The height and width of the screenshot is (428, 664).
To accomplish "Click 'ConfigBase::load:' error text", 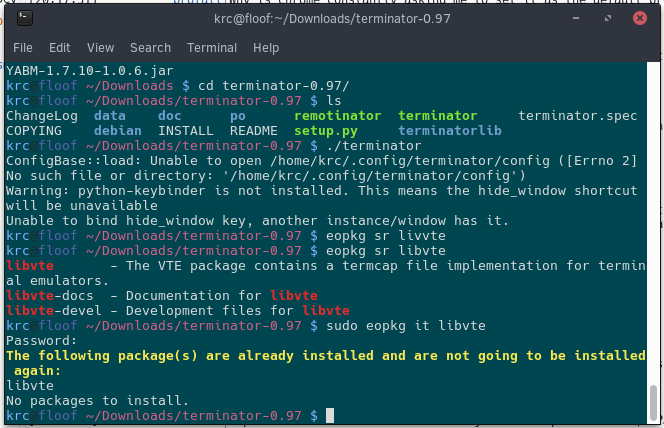I will pos(74,161).
